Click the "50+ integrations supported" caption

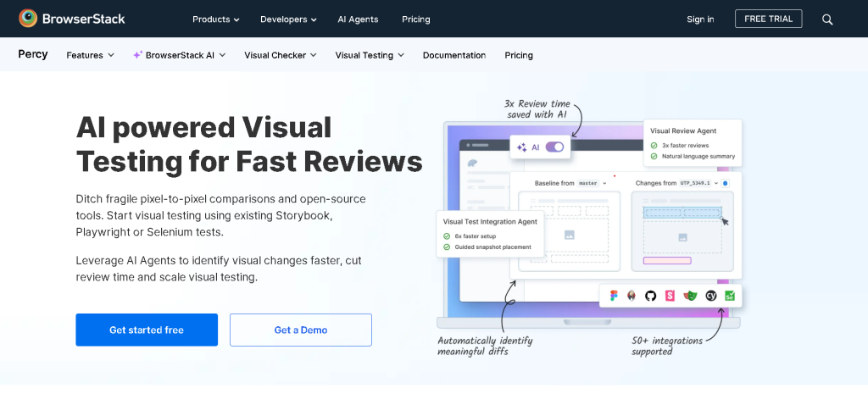click(667, 346)
